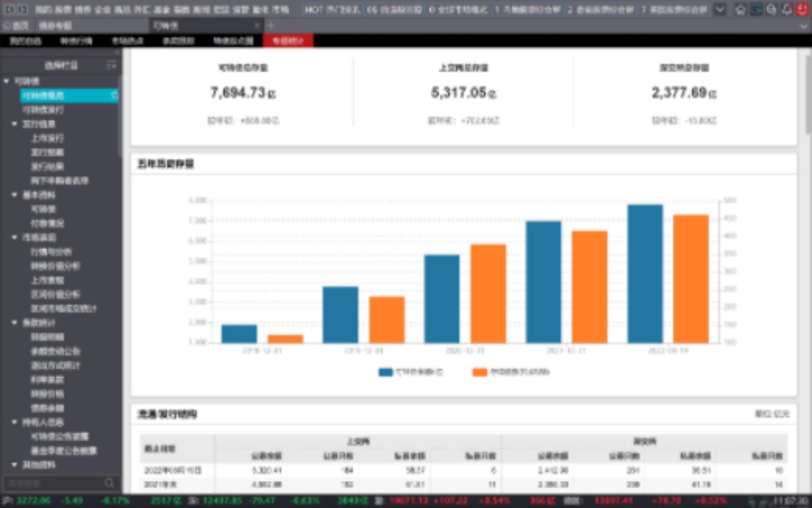Close the 可转债 tab with its X
The height and width of the screenshot is (508, 812).
(257, 25)
